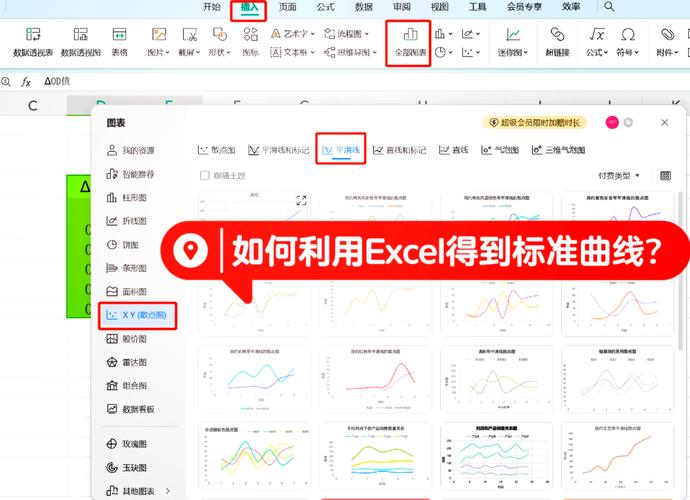The width and height of the screenshot is (690, 500).
Task: Open the 付费类型 dropdown filter
Action: click(x=618, y=176)
